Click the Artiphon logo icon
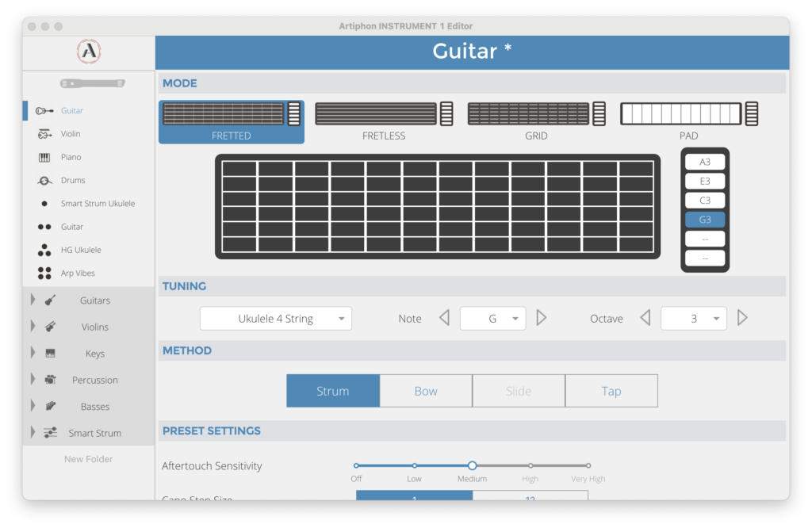812x528 pixels. point(89,52)
